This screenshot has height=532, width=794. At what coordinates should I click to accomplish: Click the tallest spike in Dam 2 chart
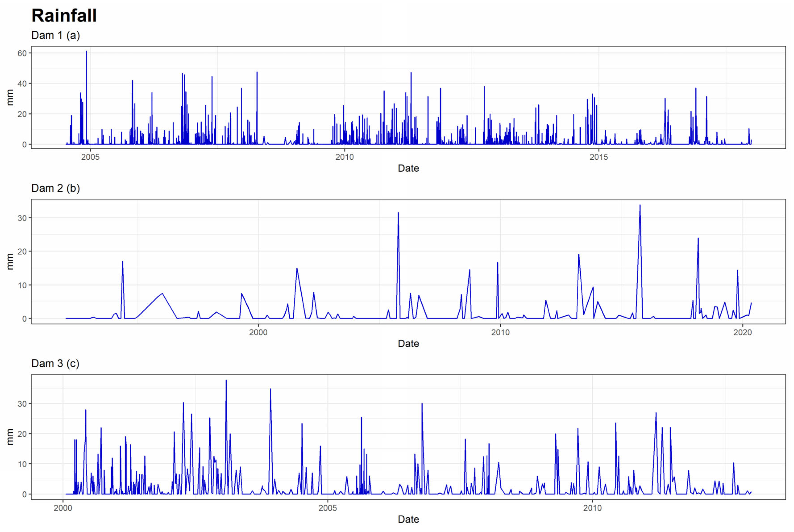pos(640,206)
